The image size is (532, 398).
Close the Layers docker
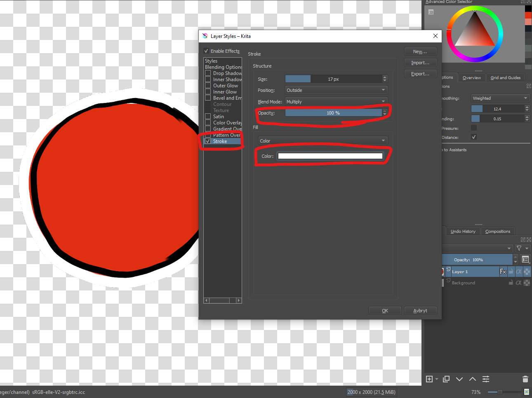[529, 239]
